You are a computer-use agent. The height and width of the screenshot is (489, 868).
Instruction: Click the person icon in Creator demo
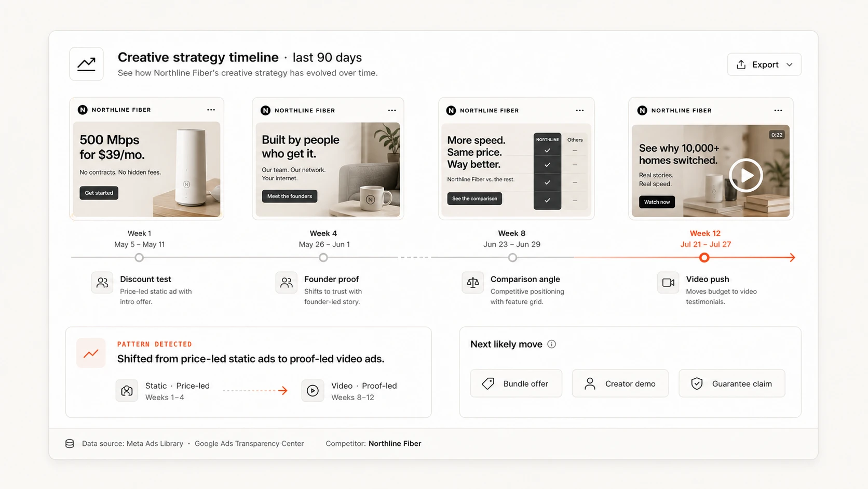(x=590, y=384)
